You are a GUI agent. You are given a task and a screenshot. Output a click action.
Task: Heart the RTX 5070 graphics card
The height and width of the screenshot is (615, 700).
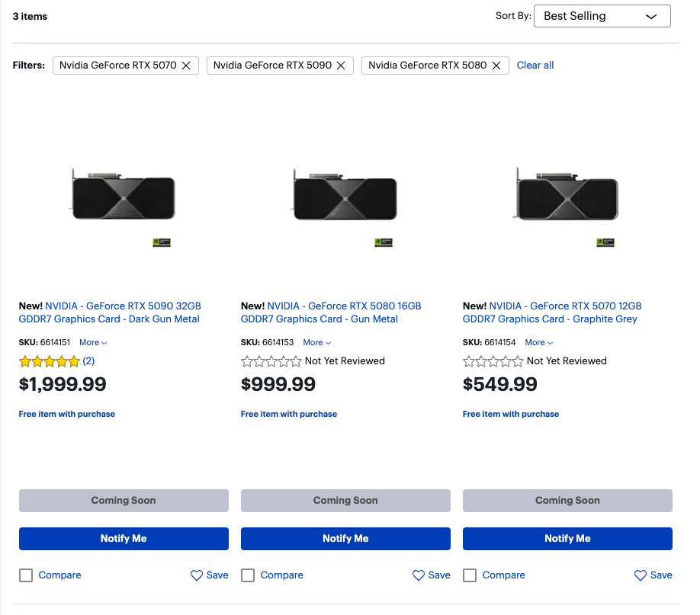pyautogui.click(x=641, y=575)
